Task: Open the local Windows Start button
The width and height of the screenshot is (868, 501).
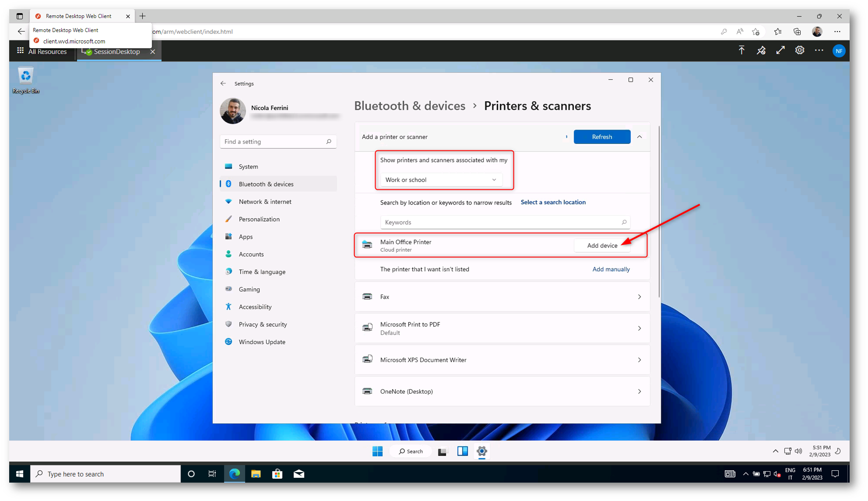Action: [20, 474]
